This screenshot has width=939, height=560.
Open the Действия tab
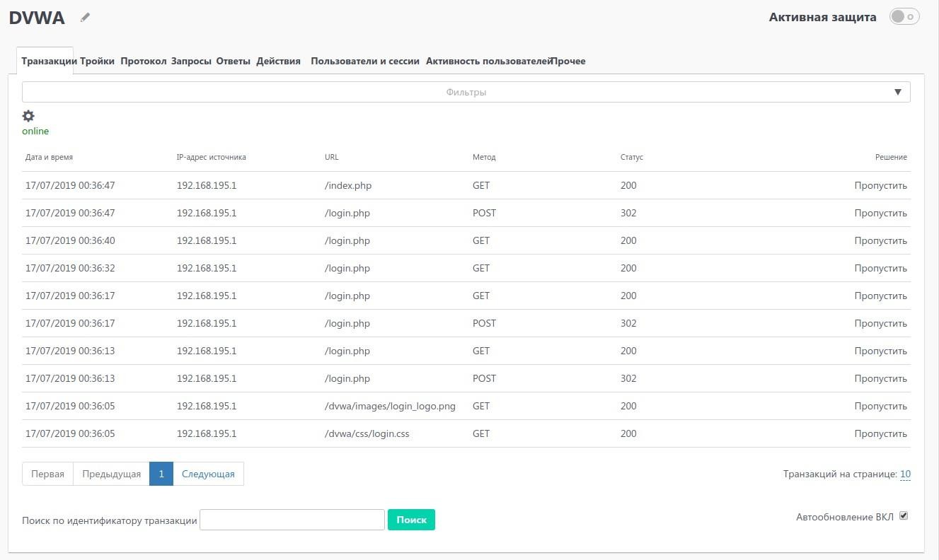279,61
